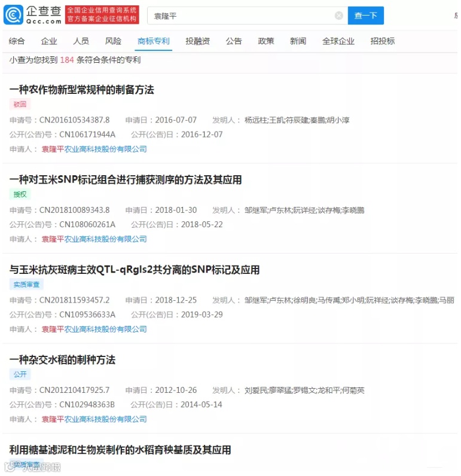This screenshot has height=476, width=461.
Task: Click publication number CN106171944A
Action: [87, 135]
